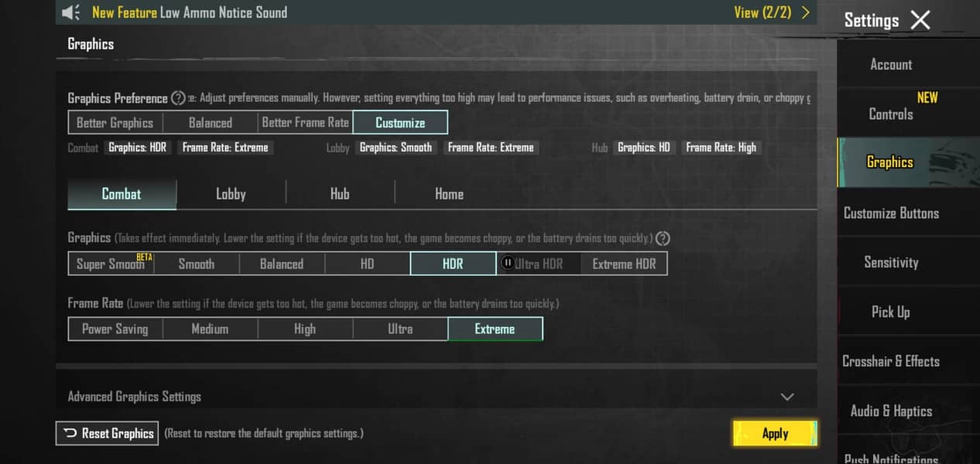Click Reset Graphics button
980x464 pixels.
(x=107, y=433)
